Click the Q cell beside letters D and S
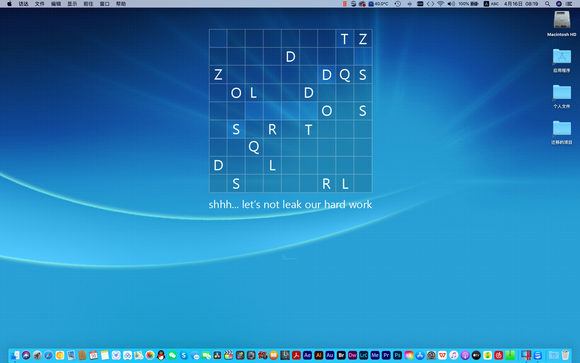Viewport: 580px width, 363px height. 345,75
